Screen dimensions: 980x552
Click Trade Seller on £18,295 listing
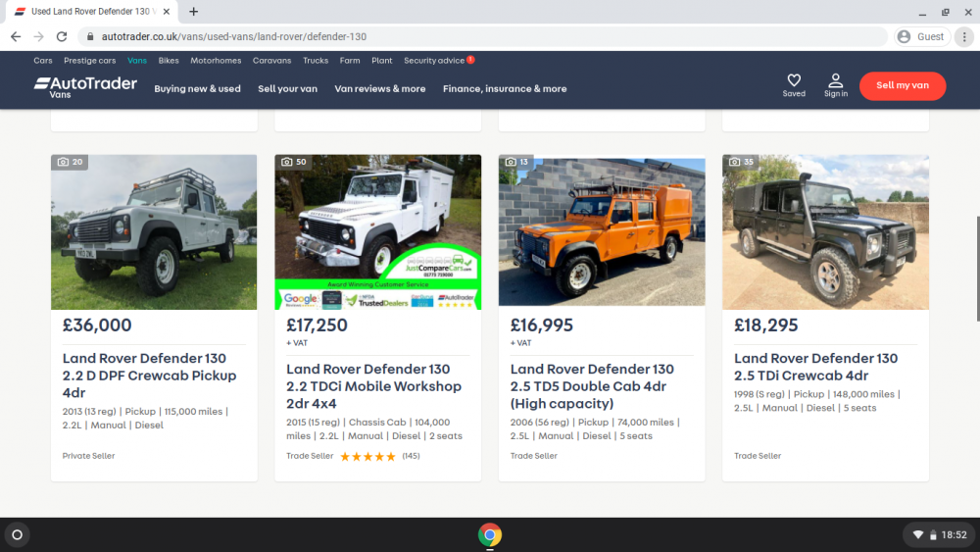pos(758,456)
